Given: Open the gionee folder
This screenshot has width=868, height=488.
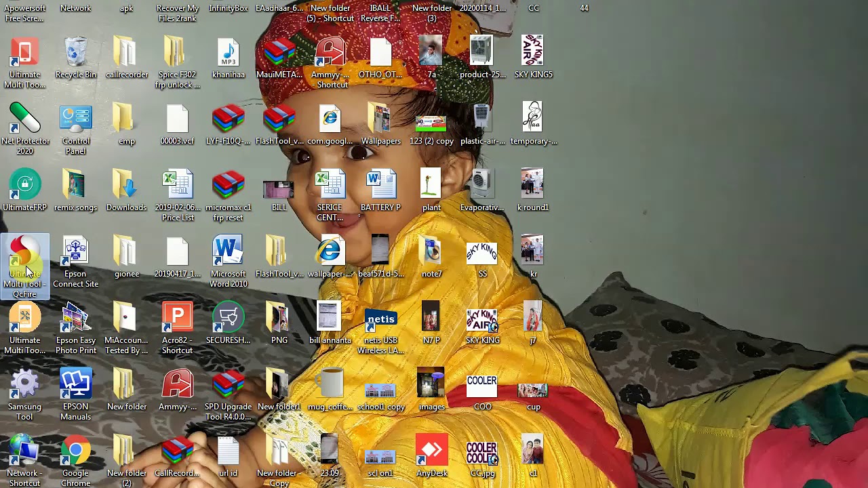Looking at the screenshot, I should 127,252.
